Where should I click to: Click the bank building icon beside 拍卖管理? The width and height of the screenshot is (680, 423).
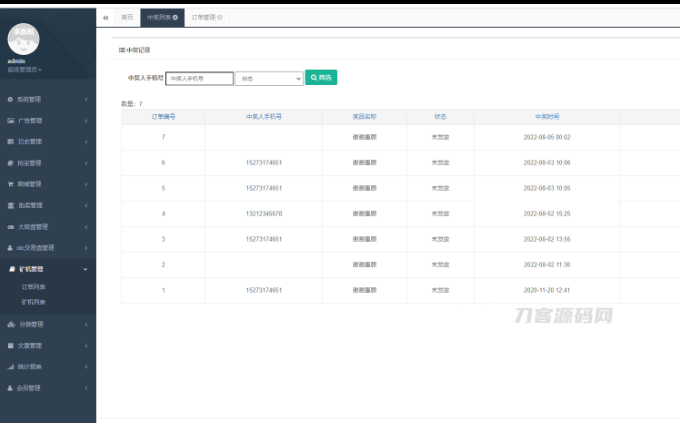pyautogui.click(x=10, y=205)
